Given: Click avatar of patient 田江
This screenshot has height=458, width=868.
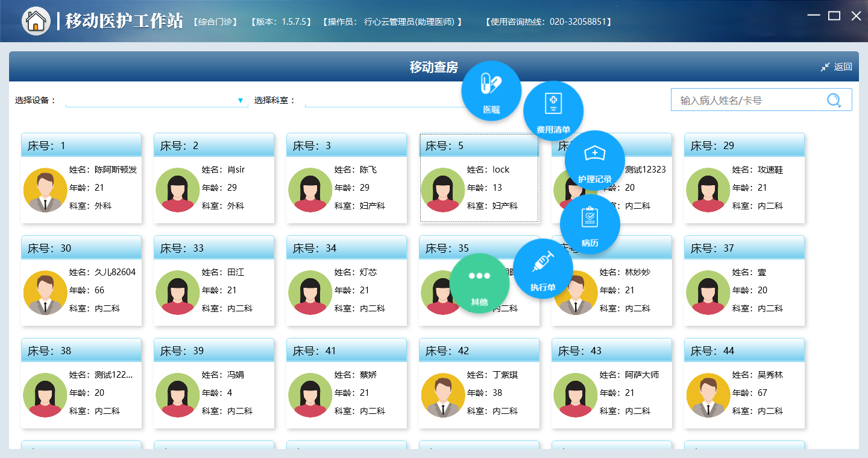Looking at the screenshot, I should click(x=178, y=293).
